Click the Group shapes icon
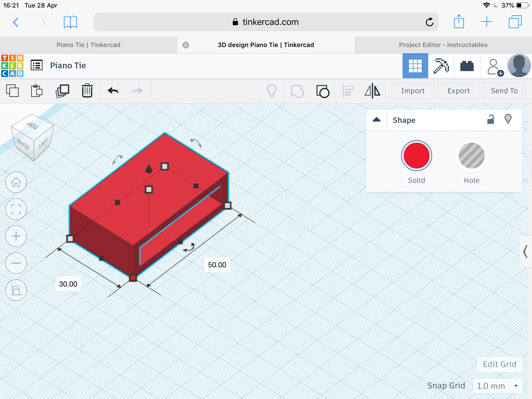The height and width of the screenshot is (399, 532). tap(297, 91)
